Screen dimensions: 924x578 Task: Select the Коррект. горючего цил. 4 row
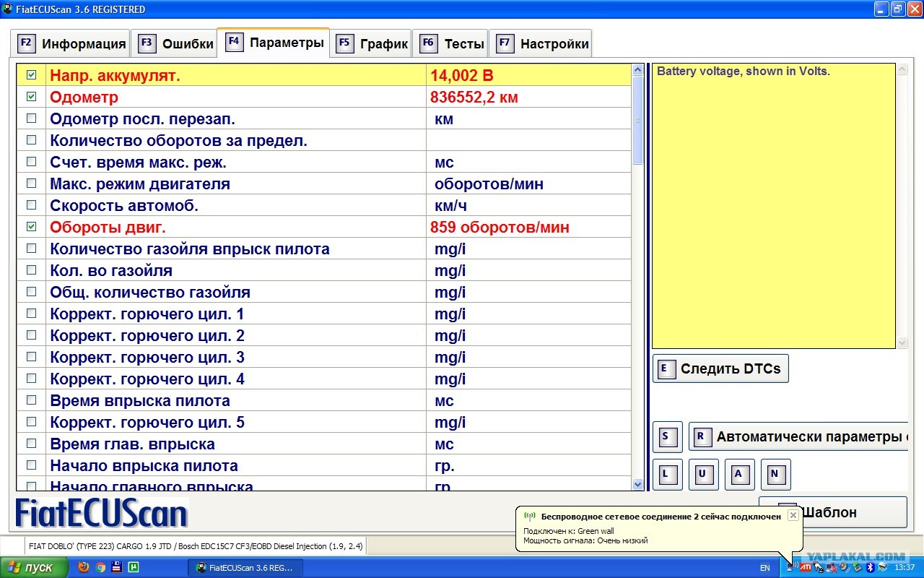coord(324,379)
